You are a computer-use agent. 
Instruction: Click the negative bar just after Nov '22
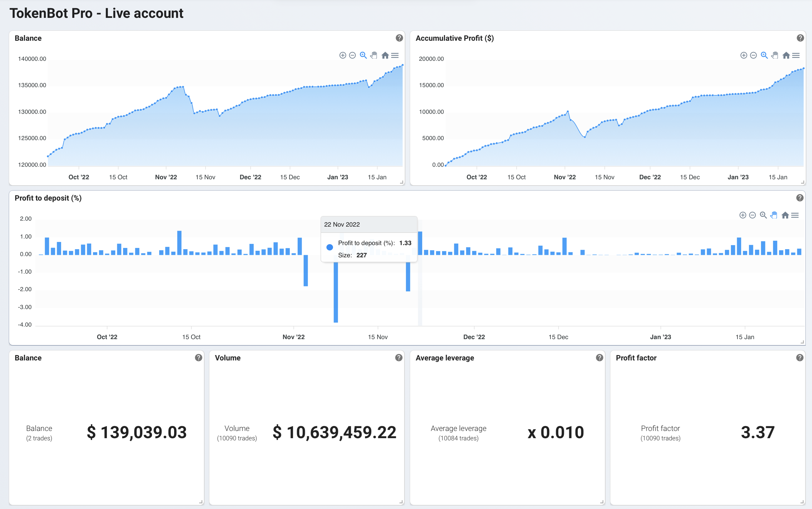tap(305, 270)
